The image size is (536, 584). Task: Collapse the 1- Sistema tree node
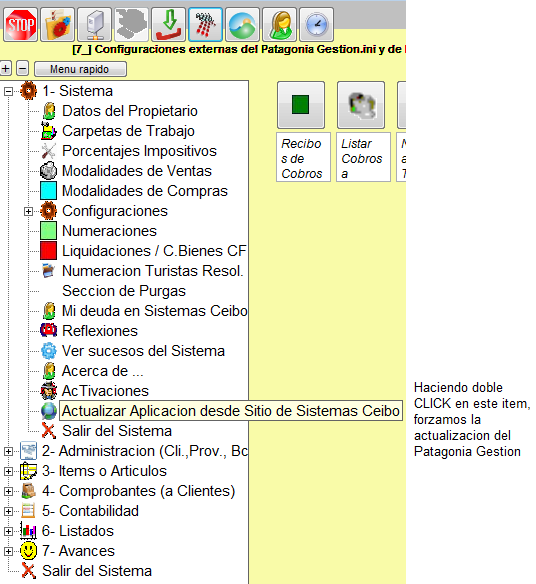point(8,91)
